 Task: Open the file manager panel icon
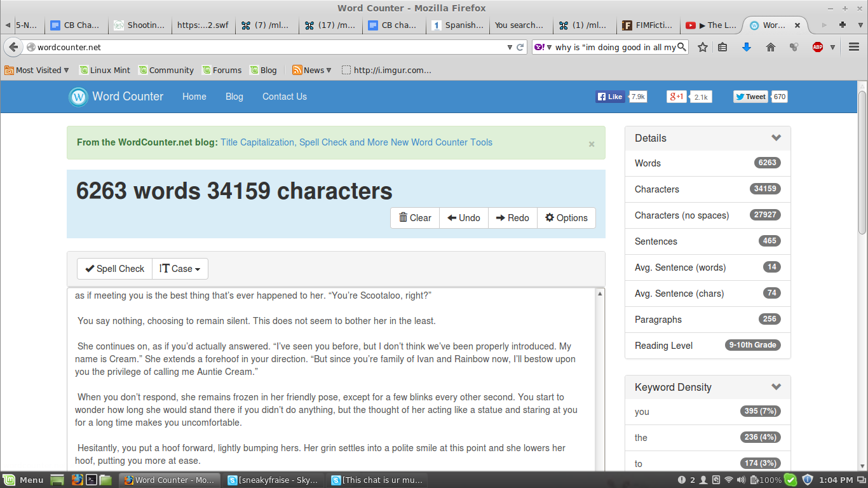pos(105,480)
